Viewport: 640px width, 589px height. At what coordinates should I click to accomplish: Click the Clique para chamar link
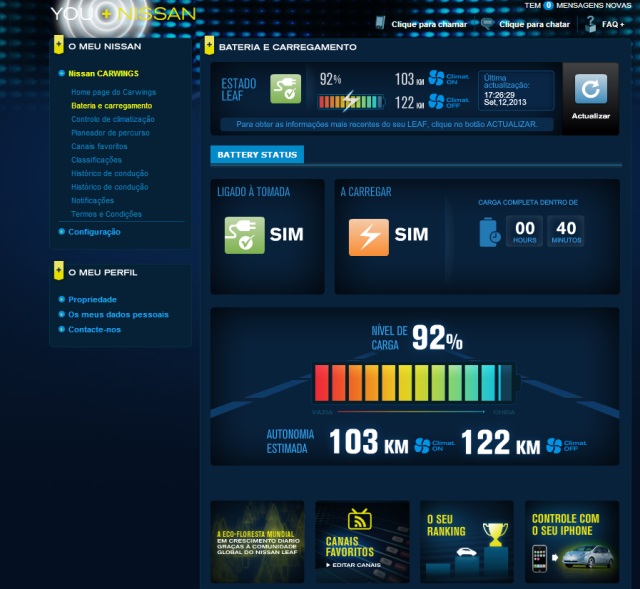429,24
